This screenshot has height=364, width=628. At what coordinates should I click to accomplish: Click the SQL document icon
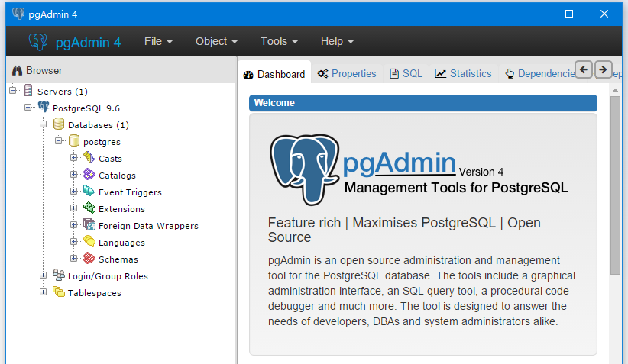click(x=394, y=73)
